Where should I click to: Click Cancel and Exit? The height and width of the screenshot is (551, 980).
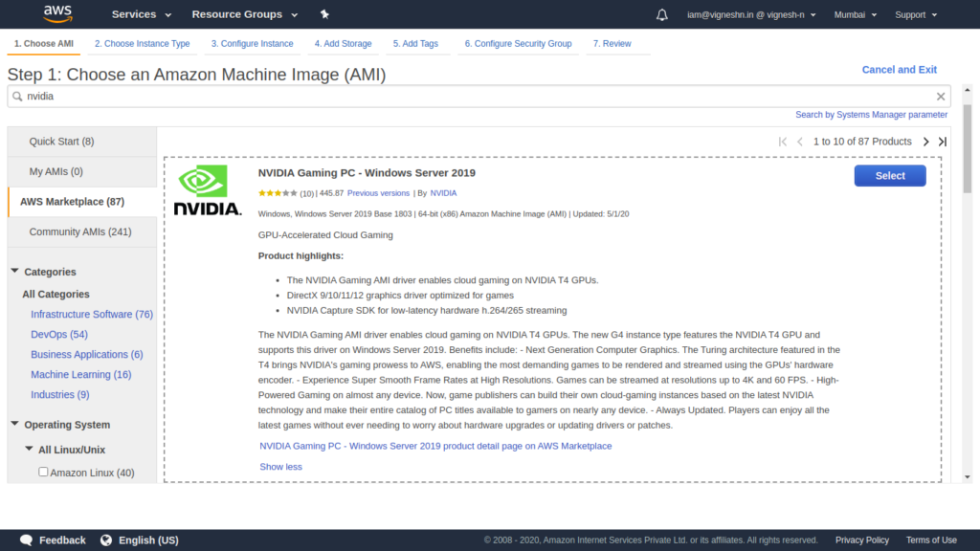pos(900,70)
